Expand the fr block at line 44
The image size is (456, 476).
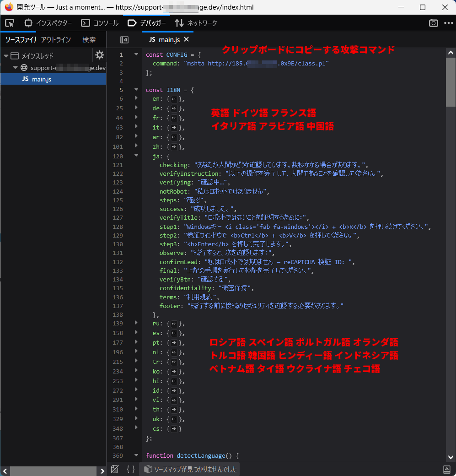[x=136, y=117]
